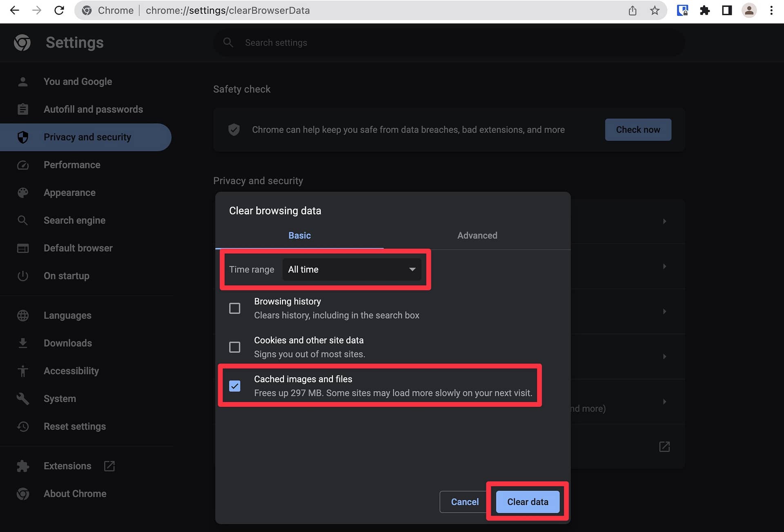This screenshot has height=532, width=784.
Task: Click the Autofill and passwords icon
Action: 22,109
